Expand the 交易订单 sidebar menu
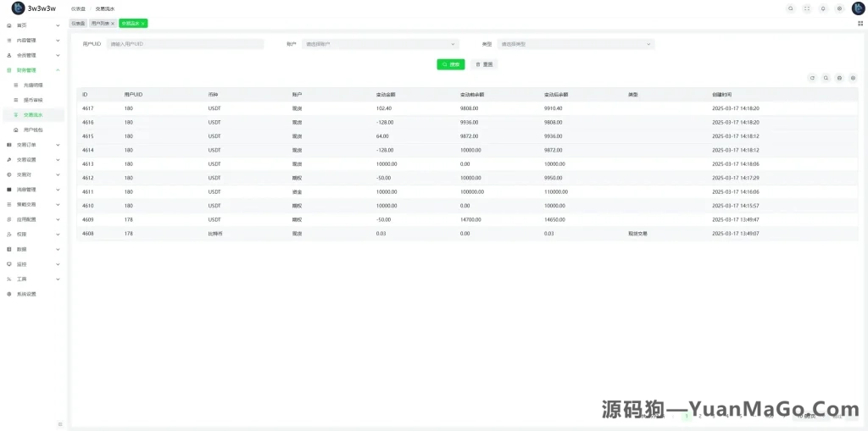Viewport: 868px width, 431px height. click(x=33, y=145)
